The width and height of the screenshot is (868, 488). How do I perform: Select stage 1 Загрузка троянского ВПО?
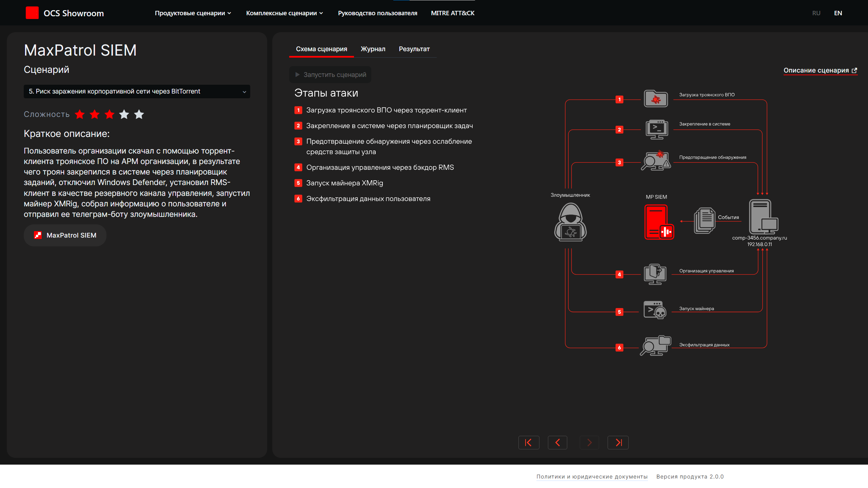[381, 110]
